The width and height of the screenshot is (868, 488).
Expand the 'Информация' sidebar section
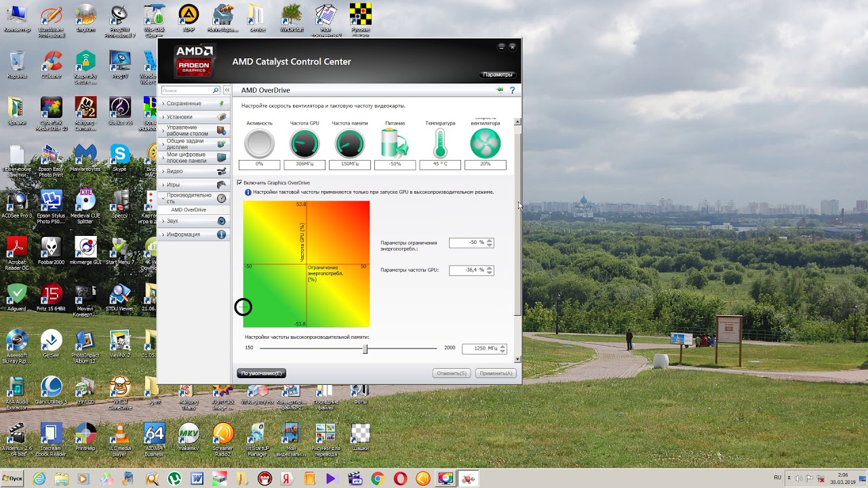(x=194, y=235)
